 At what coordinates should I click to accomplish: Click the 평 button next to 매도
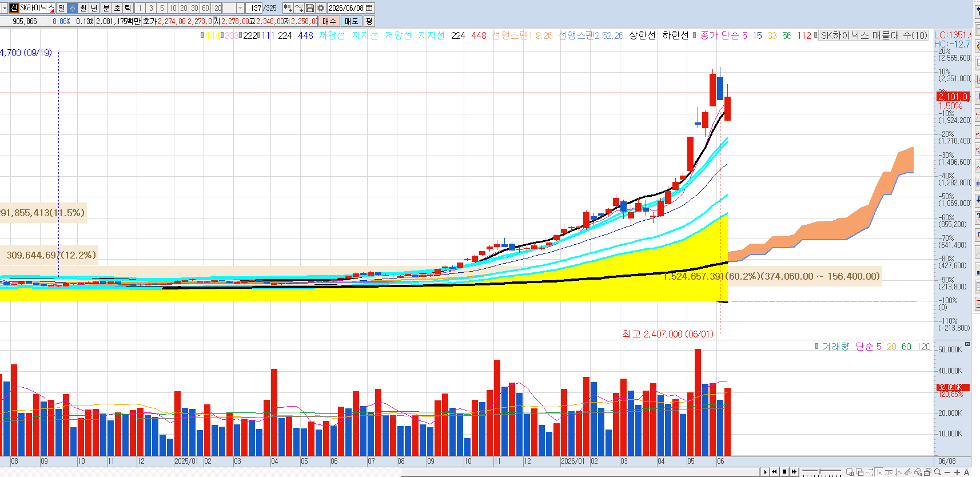click(x=369, y=21)
